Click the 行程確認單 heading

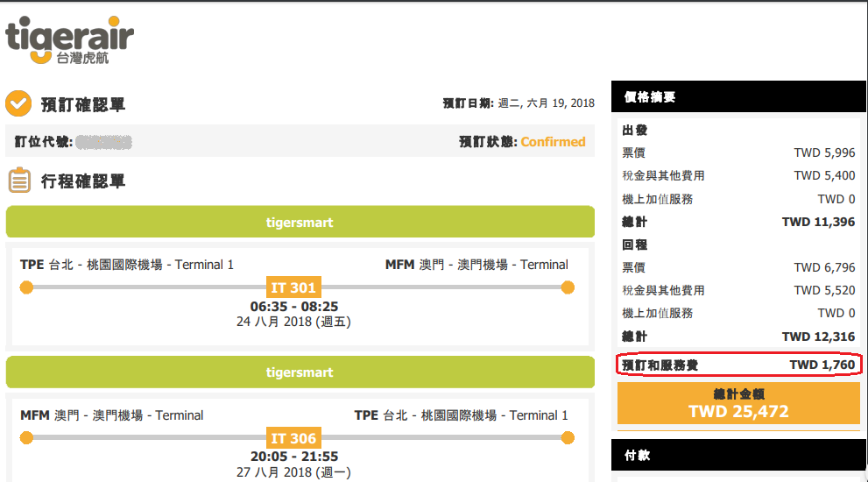pyautogui.click(x=83, y=181)
